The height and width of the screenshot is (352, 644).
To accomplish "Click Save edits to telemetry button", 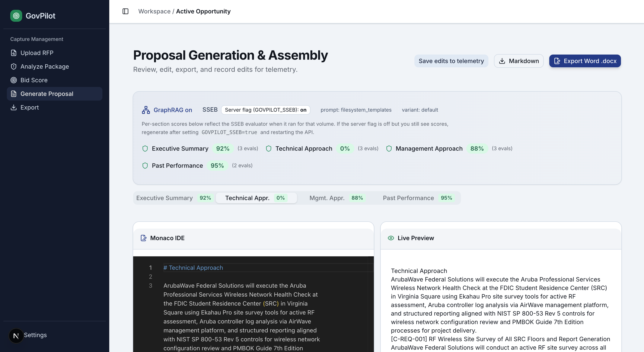I will coord(451,61).
